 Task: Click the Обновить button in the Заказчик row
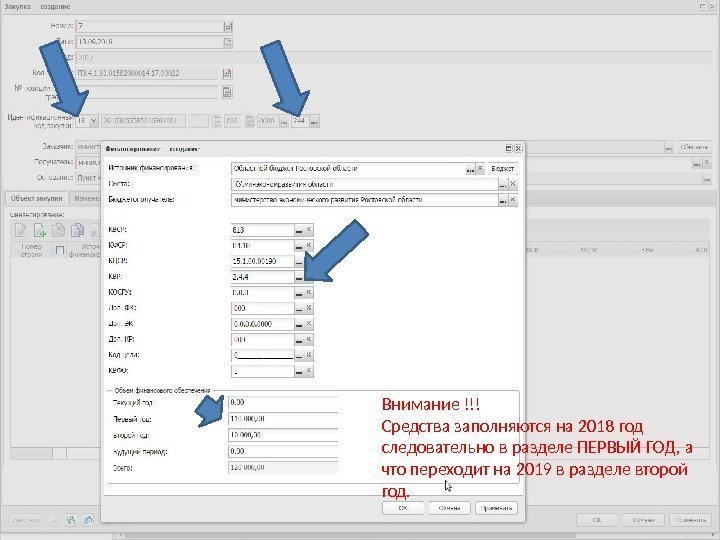[x=694, y=147]
